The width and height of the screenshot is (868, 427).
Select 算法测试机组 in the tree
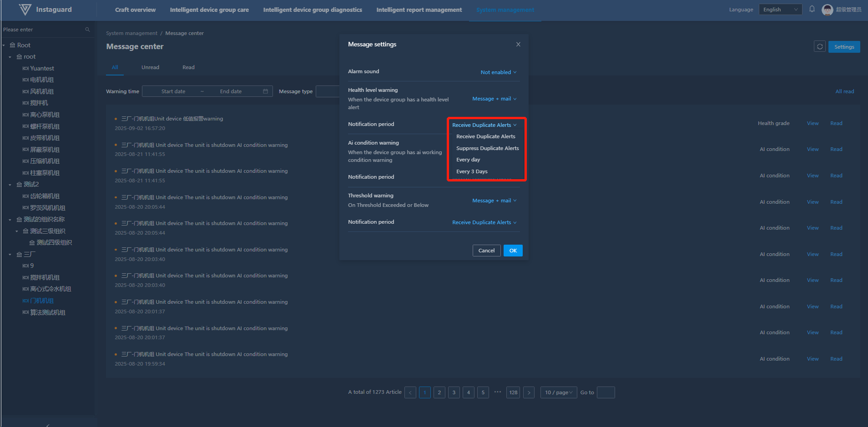[x=48, y=313]
